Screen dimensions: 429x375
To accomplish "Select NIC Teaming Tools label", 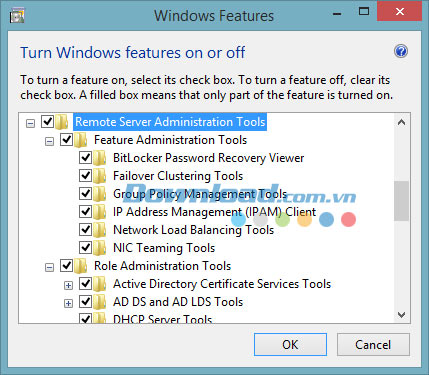I will pos(164,248).
